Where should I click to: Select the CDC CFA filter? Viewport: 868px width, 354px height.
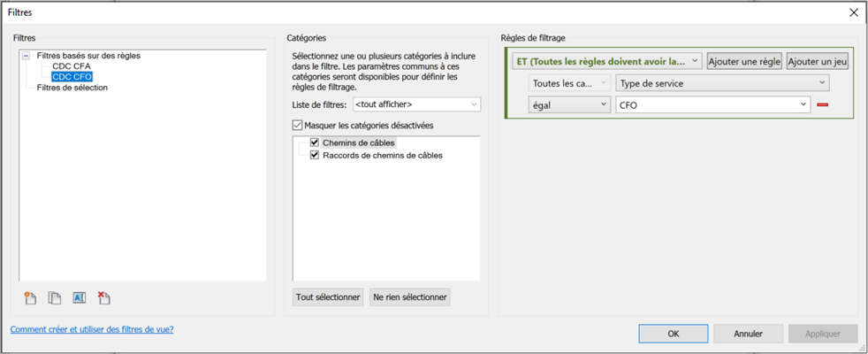click(x=72, y=66)
